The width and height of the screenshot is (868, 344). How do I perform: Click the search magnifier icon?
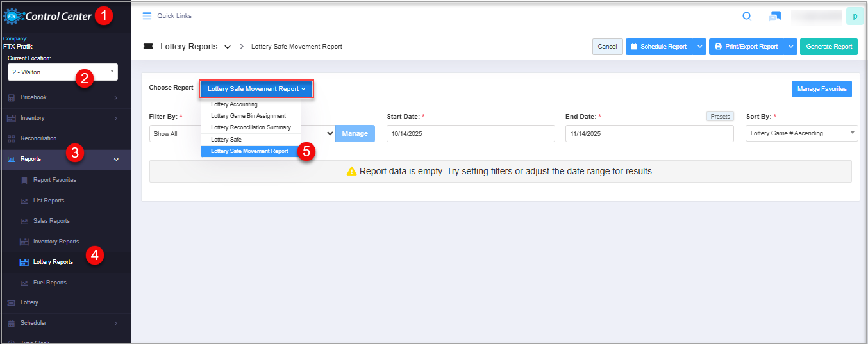(x=747, y=17)
